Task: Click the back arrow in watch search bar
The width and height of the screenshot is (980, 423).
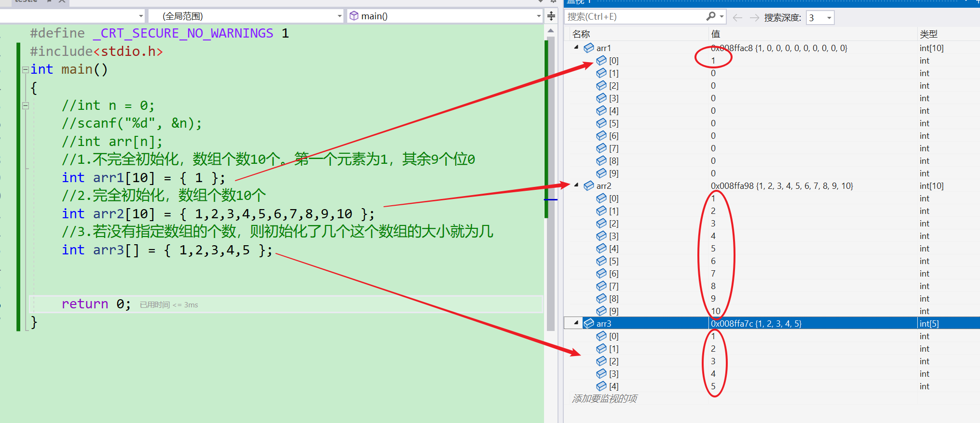Action: pyautogui.click(x=737, y=18)
